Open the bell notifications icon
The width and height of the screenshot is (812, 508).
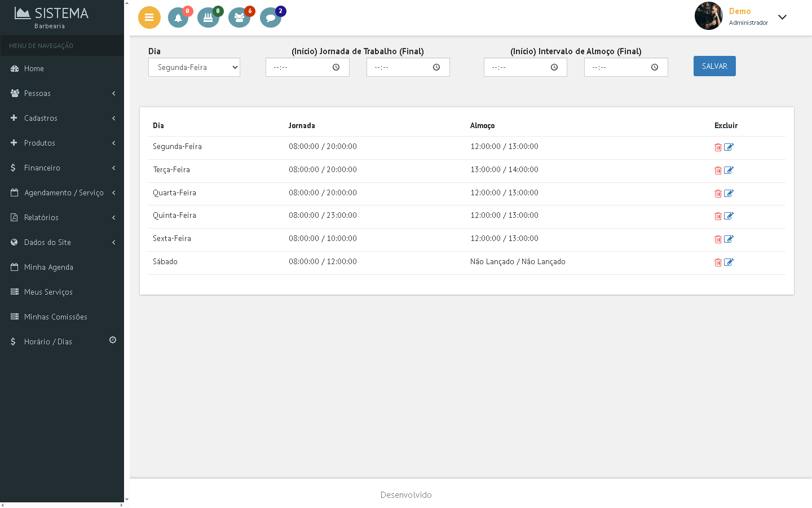(x=178, y=17)
